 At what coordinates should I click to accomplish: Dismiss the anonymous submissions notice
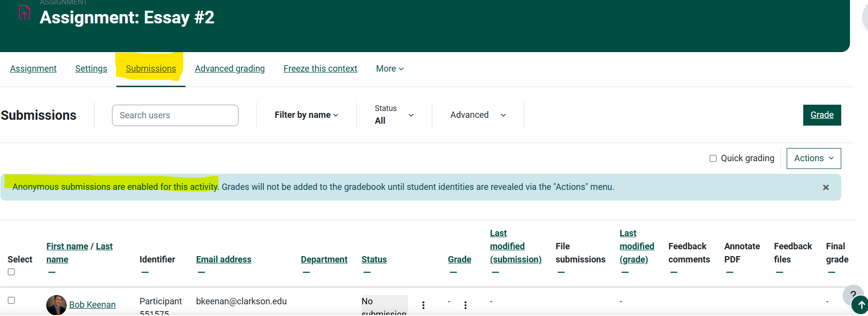(826, 187)
